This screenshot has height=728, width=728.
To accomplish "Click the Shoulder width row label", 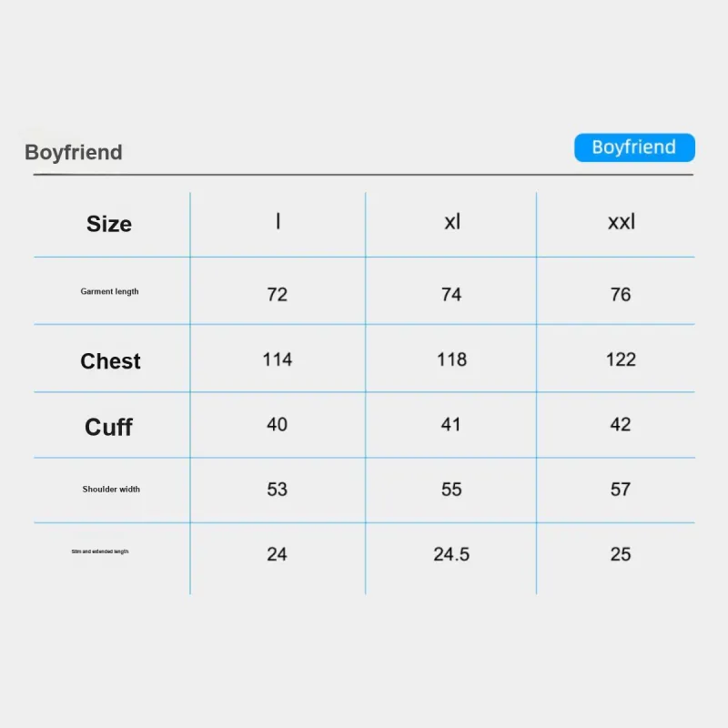I will [x=111, y=490].
